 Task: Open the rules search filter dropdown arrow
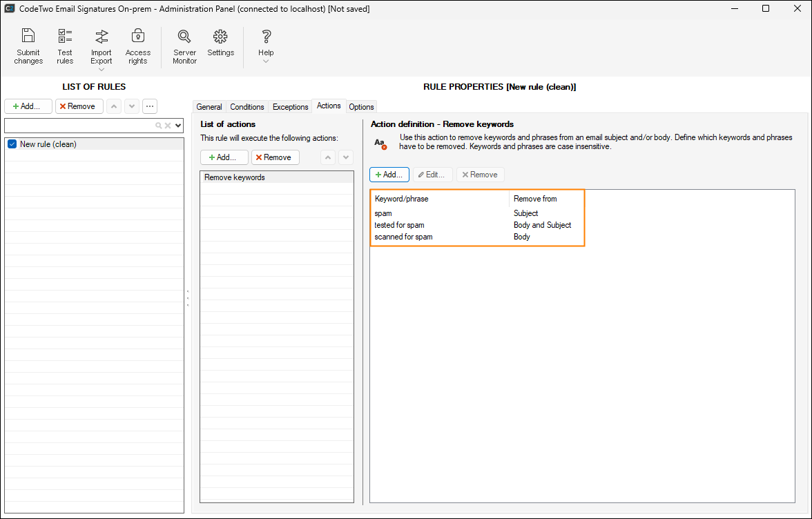click(178, 126)
